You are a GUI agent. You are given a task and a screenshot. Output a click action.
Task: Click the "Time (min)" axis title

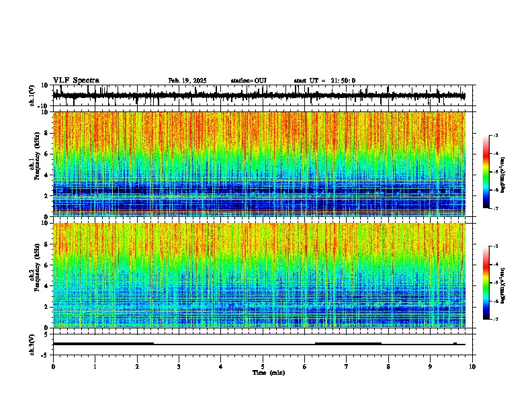pyautogui.click(x=269, y=373)
